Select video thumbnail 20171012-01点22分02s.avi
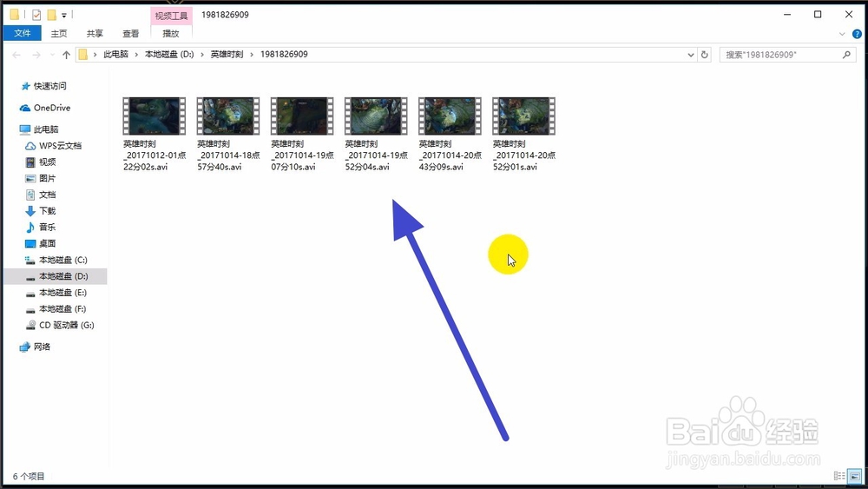The height and width of the screenshot is (489, 868). (x=154, y=116)
